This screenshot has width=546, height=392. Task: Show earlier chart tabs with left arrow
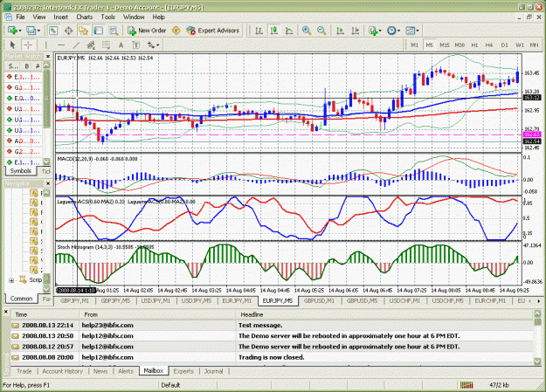530,301
